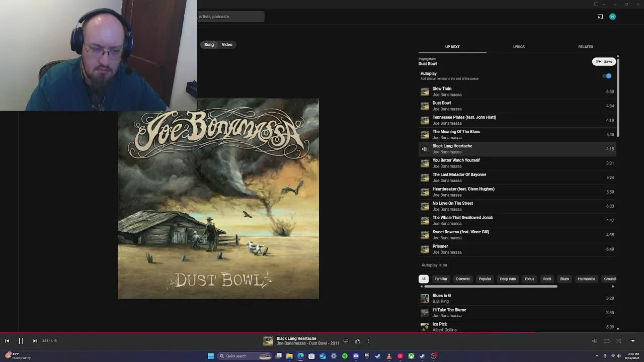
Task: Skip to the previous track
Action: 7,341
